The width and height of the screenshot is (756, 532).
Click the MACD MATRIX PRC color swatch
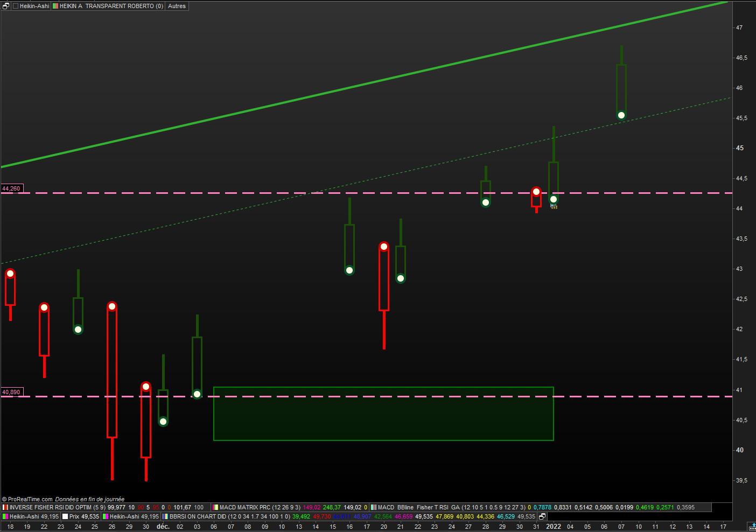coord(215,507)
